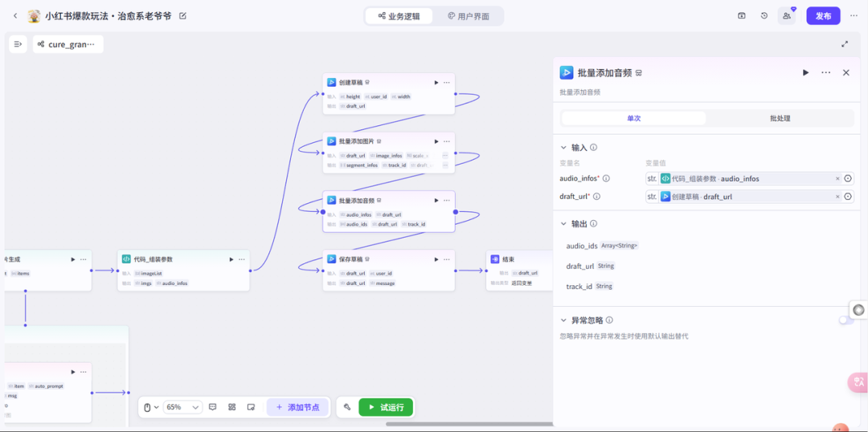Toggle the 异常忽略 switch
This screenshot has width=868, height=432.
coord(845,320)
